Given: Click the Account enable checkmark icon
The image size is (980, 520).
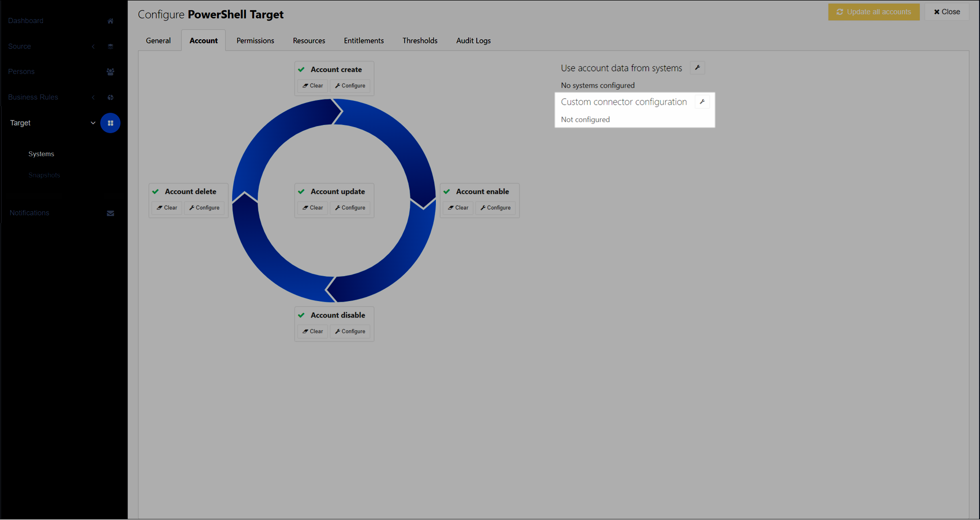Looking at the screenshot, I should tap(447, 191).
